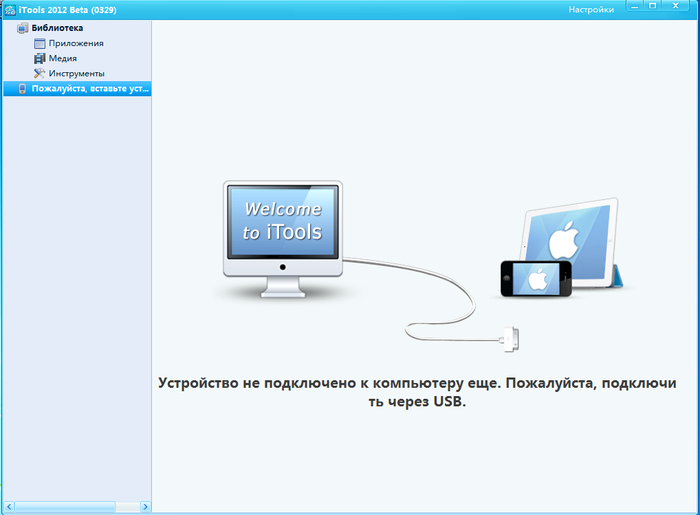Select the Медиа filmstrip icon
700x515 pixels.
pyautogui.click(x=40, y=58)
